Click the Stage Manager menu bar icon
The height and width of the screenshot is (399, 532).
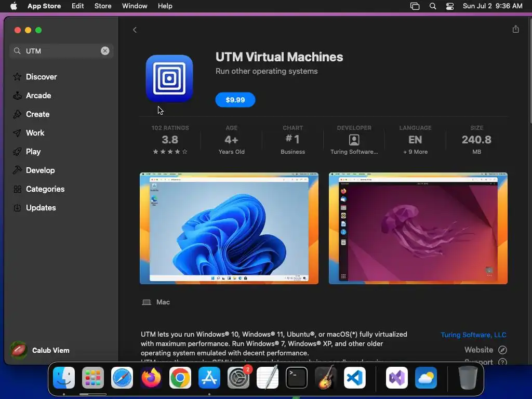pos(415,6)
